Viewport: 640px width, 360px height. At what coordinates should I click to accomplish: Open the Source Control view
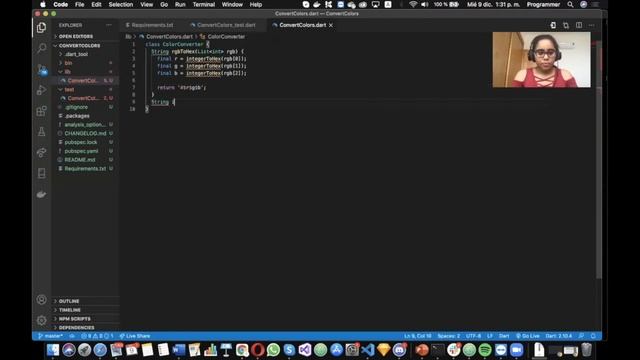(41, 69)
